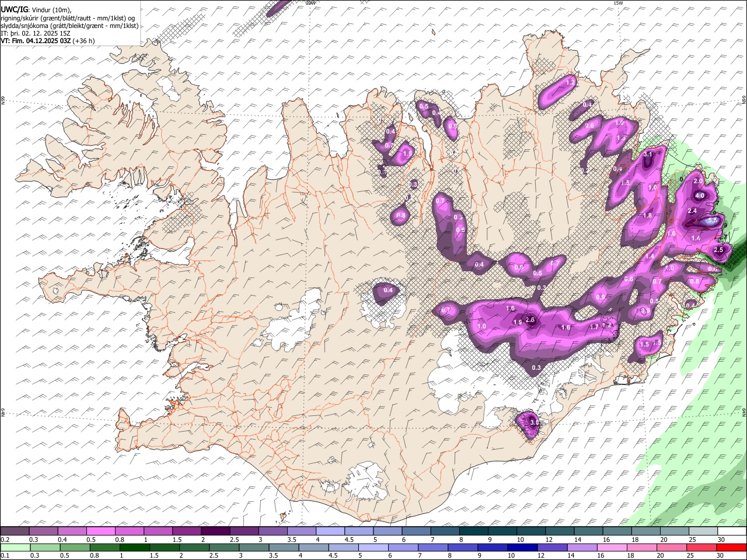This screenshot has height=560, width=747.
Task: Click 'slydda/snjókoma' legend description line
Action: pyautogui.click(x=69, y=26)
